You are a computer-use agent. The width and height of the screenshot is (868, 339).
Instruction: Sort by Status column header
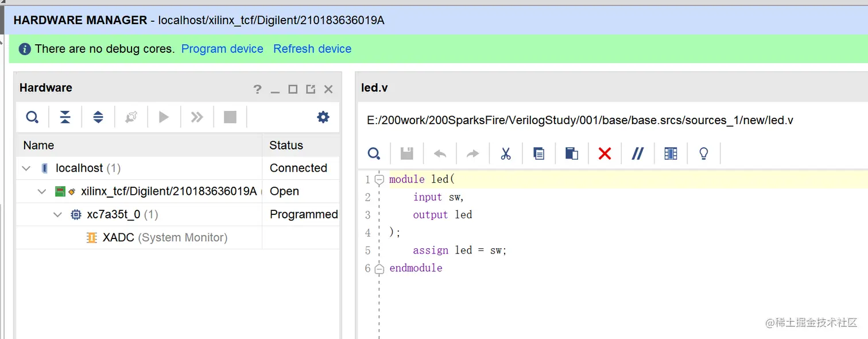click(x=301, y=145)
